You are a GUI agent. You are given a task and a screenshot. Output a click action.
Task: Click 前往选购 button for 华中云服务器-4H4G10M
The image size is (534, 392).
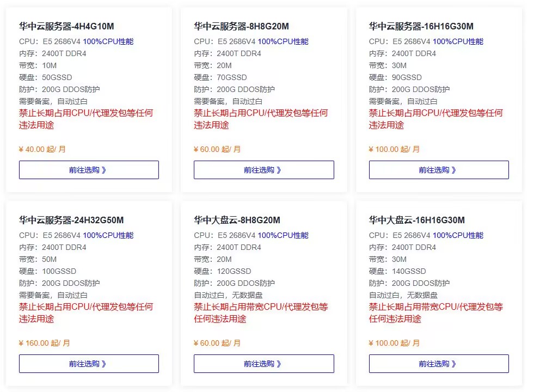click(x=89, y=170)
